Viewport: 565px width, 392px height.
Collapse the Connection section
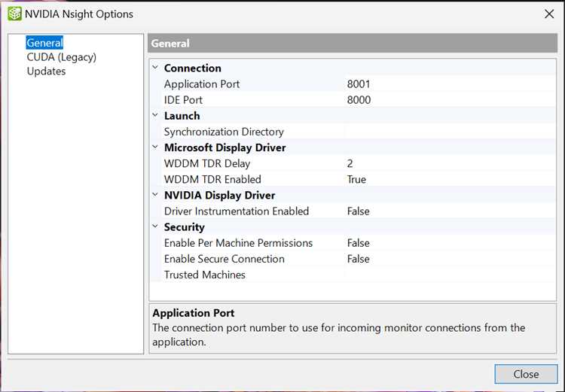click(155, 68)
